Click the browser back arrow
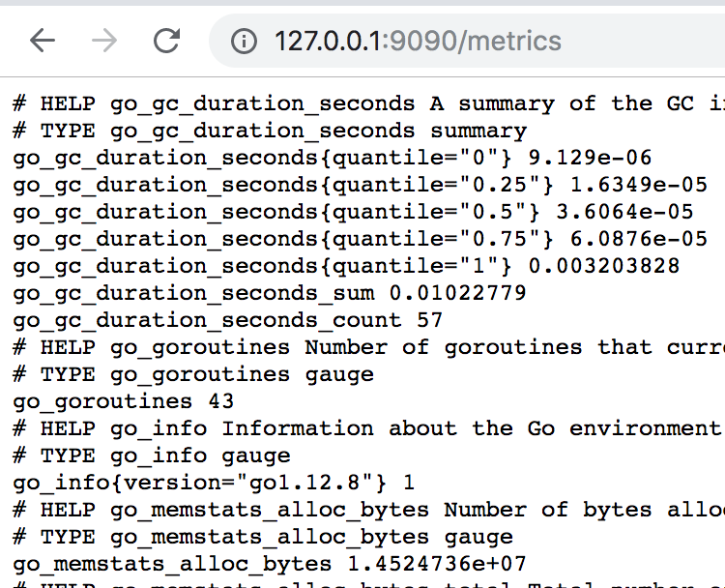This screenshot has height=588, width=725. pos(43,41)
